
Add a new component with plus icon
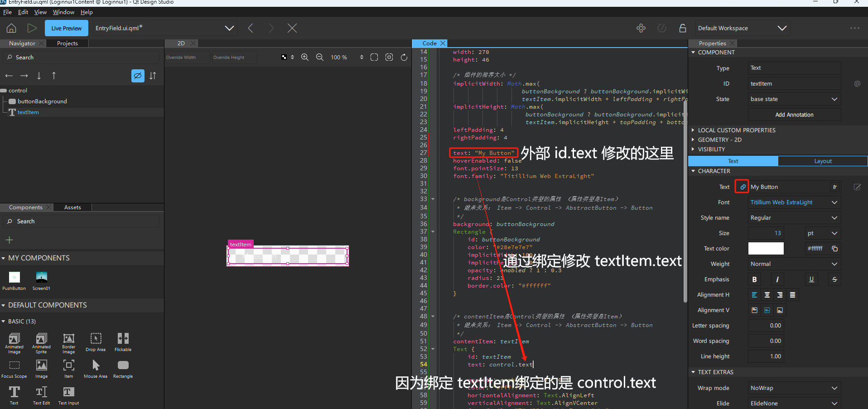pos(10,240)
